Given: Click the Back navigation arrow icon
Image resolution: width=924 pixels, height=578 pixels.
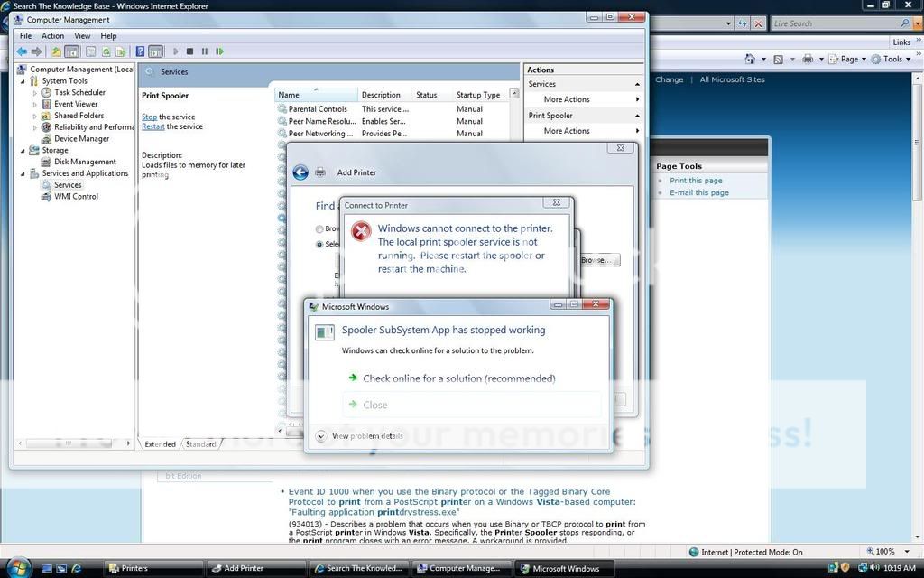Looking at the screenshot, I should pos(21,51).
